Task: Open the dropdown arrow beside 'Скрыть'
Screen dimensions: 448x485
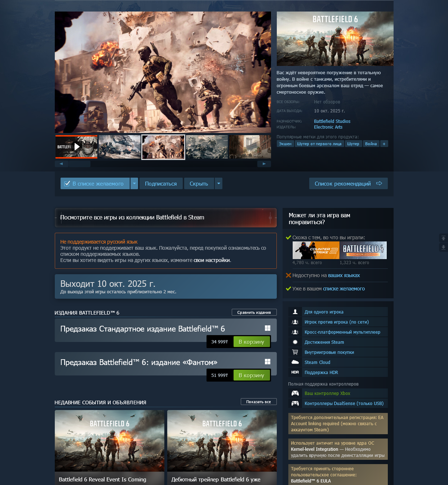Action: pyautogui.click(x=218, y=183)
